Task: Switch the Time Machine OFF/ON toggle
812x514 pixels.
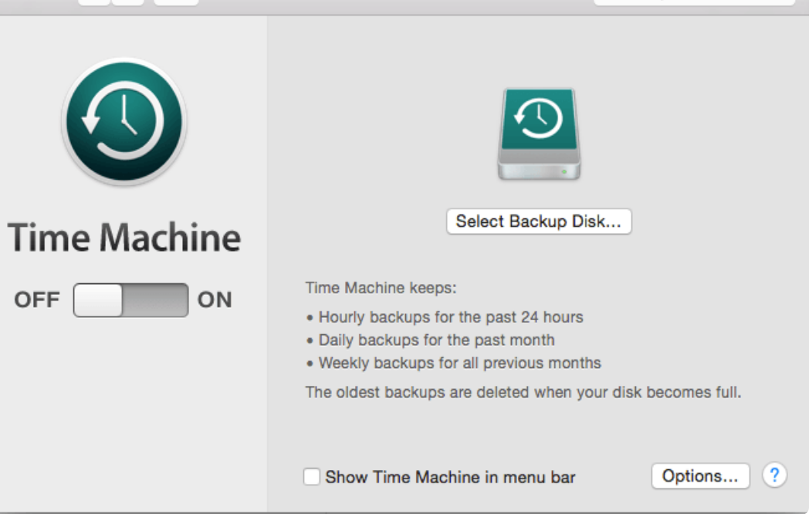Action: point(130,299)
